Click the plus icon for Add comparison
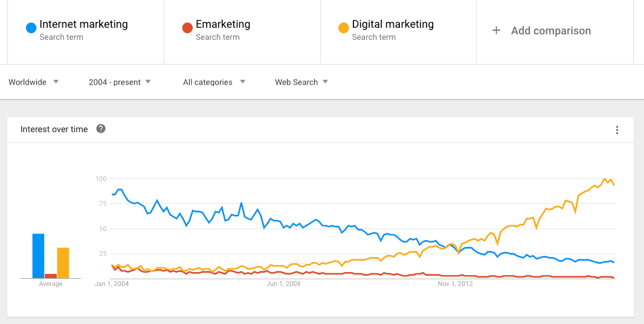Image resolution: width=644 pixels, height=324 pixels. pyautogui.click(x=497, y=31)
